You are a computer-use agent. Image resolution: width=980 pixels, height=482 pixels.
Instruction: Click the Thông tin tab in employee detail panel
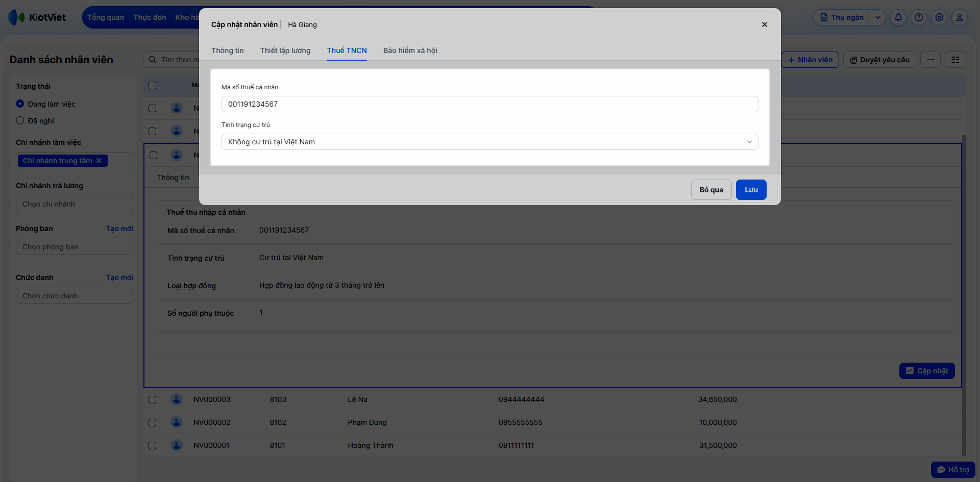click(173, 177)
